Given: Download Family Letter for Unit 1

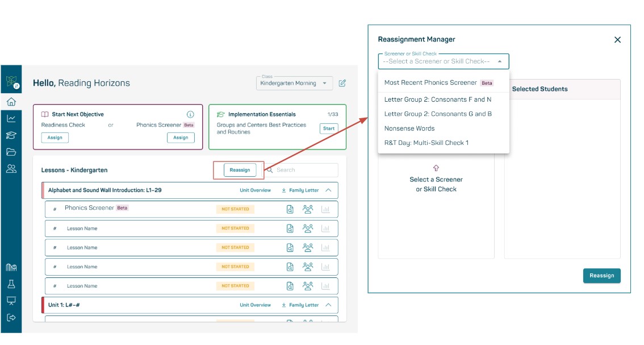Looking at the screenshot, I should [300, 305].
